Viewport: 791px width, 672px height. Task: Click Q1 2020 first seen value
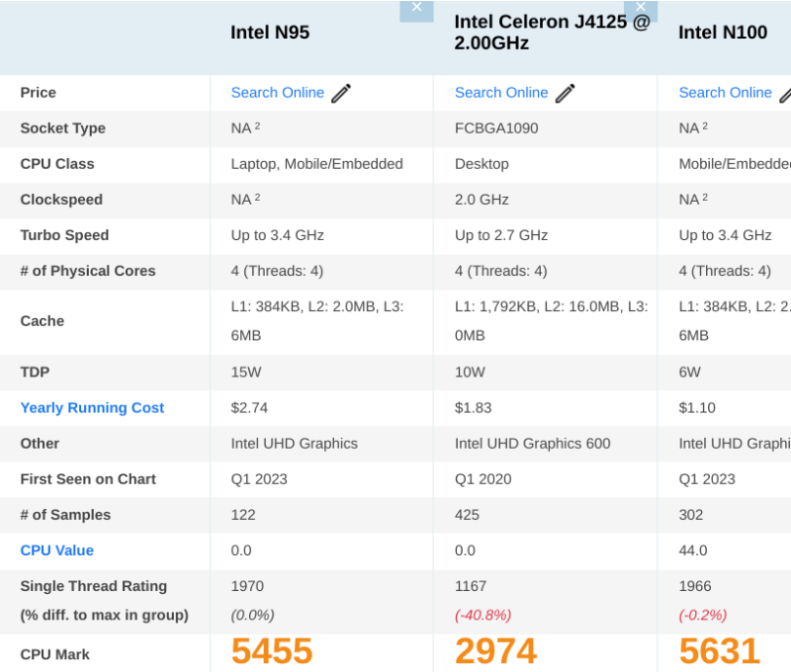point(483,479)
